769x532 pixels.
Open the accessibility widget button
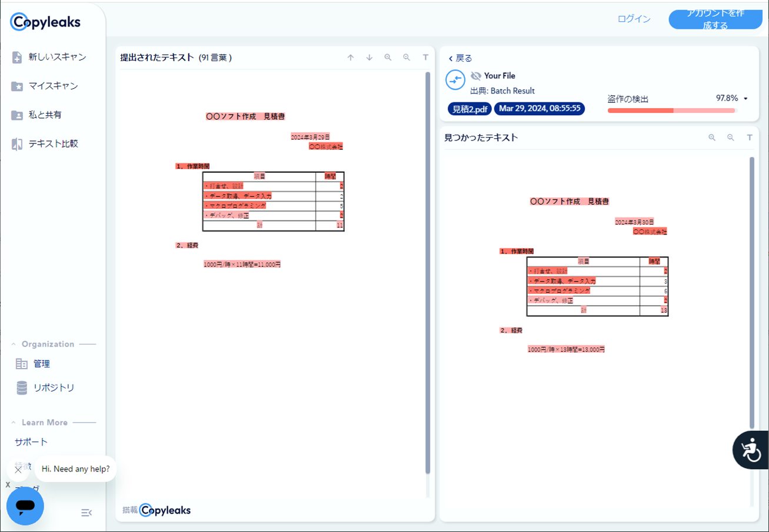[x=750, y=451]
